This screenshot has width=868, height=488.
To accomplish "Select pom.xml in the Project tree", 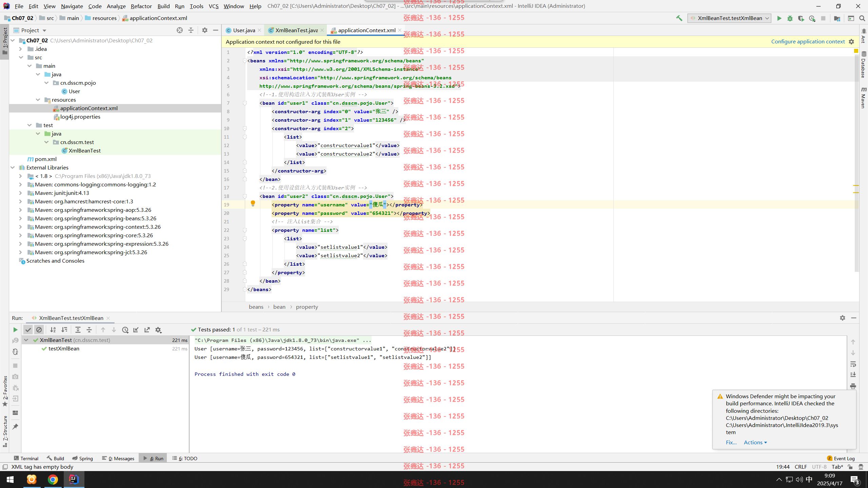I will (45, 159).
